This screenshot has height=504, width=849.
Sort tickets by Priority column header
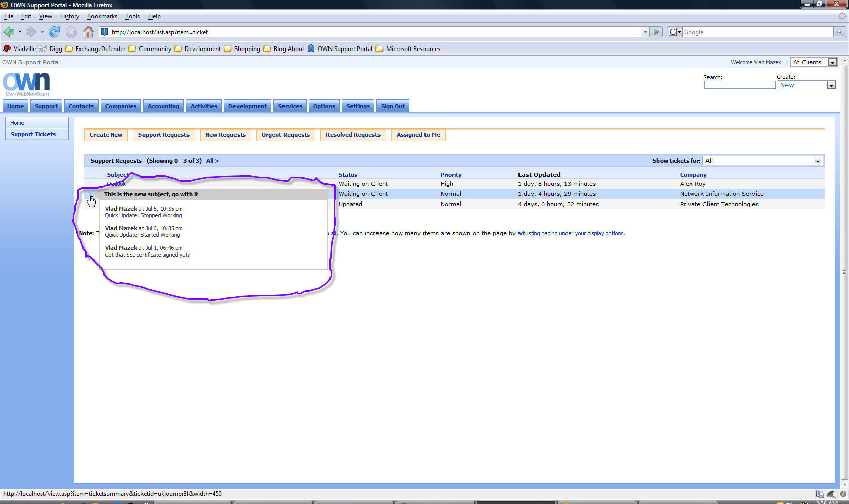click(x=451, y=175)
